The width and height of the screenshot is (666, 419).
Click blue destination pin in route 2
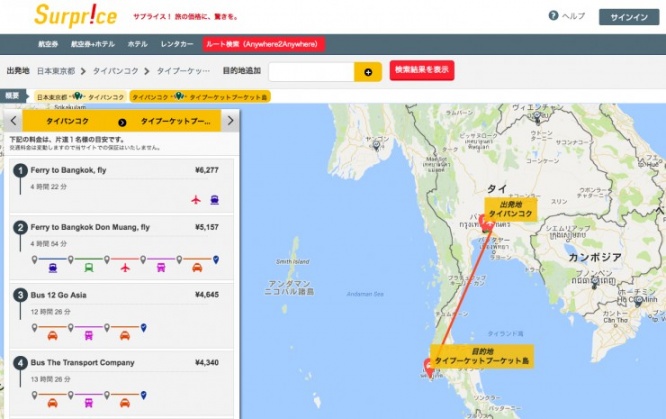(x=216, y=259)
